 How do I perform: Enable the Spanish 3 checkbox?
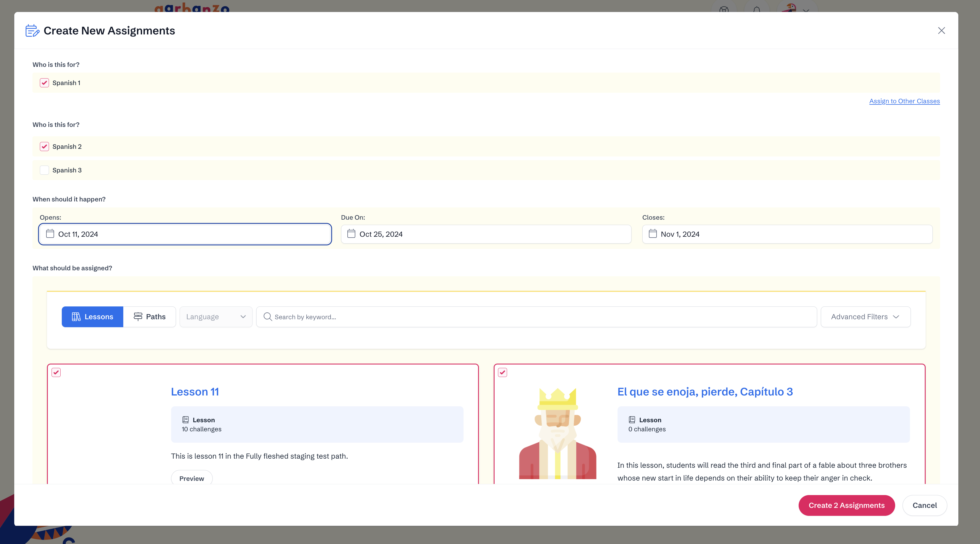point(44,170)
